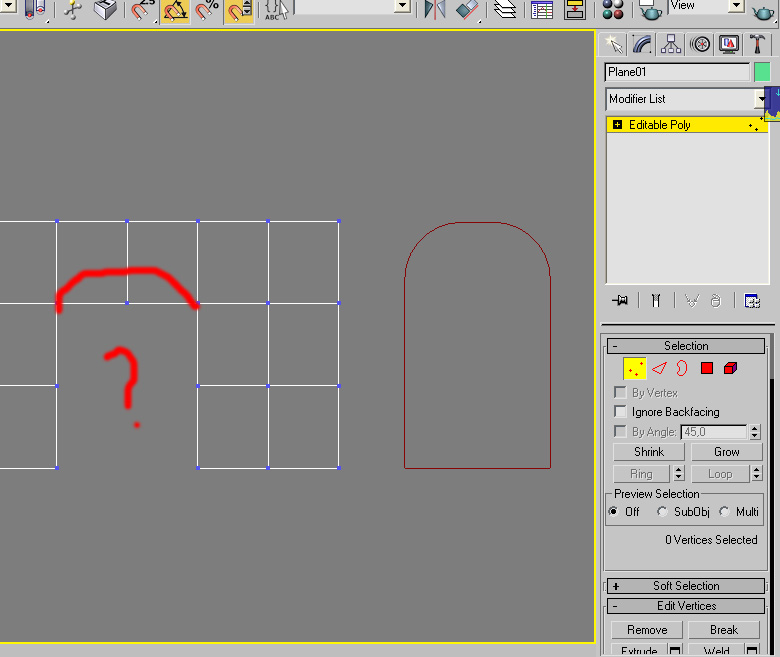Select Preview Selection Off radio
Screen dimensions: 780x657
(613, 511)
